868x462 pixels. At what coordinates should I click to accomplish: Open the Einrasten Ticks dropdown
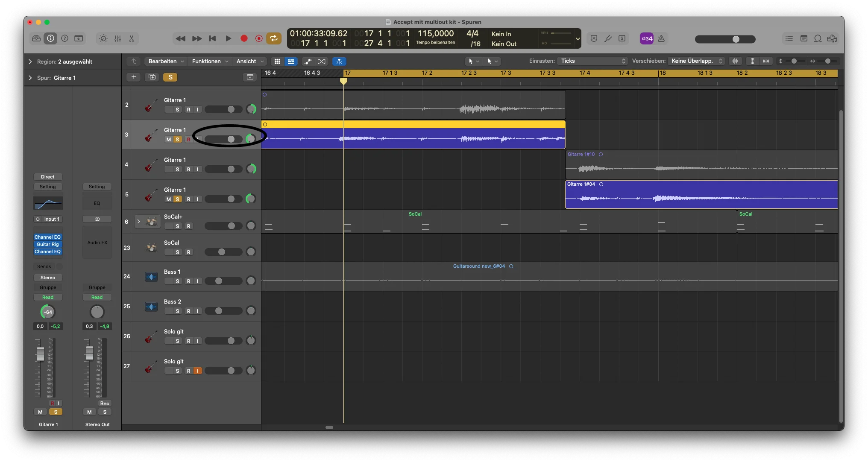pos(592,61)
